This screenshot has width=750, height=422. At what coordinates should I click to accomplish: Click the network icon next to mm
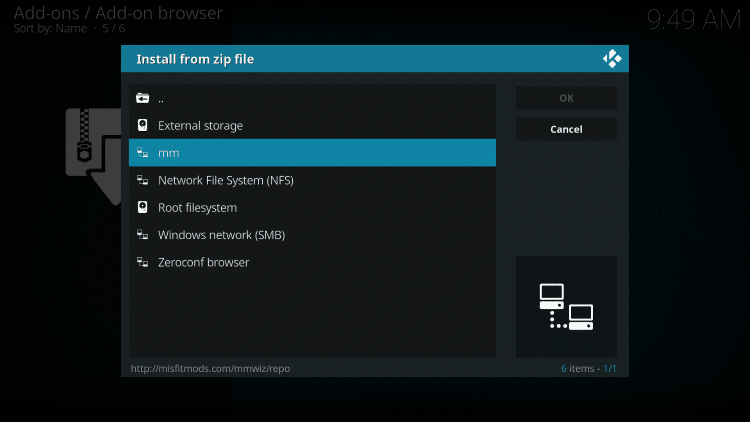[x=143, y=153]
